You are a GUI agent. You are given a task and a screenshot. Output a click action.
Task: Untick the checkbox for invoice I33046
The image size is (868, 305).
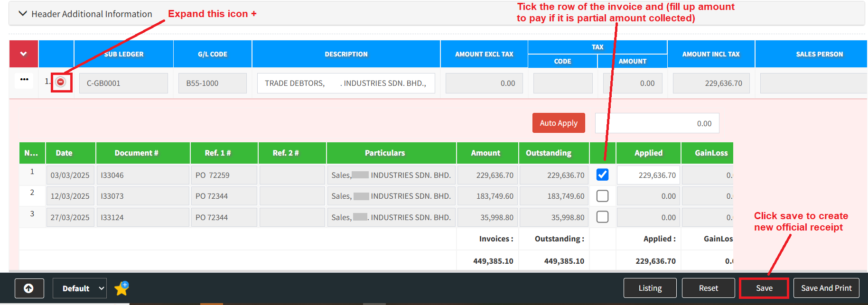pos(602,175)
